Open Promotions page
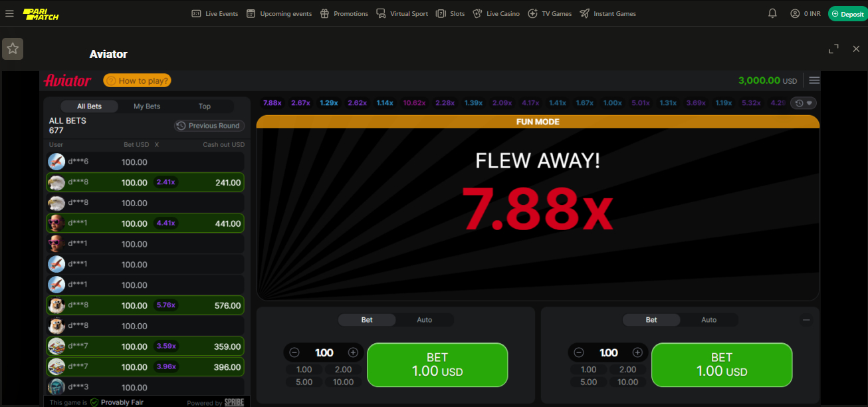The image size is (868, 407). [344, 13]
